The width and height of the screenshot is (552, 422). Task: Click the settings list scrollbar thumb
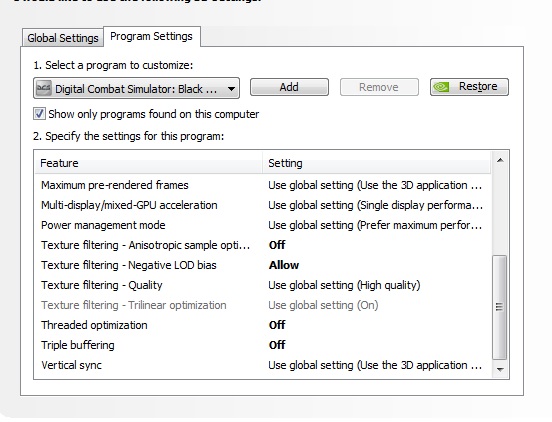500,307
